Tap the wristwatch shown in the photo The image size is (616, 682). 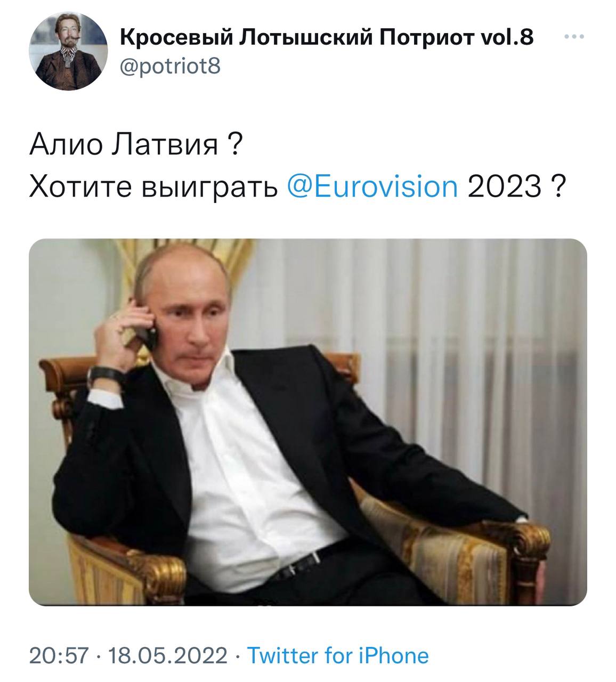tap(107, 377)
